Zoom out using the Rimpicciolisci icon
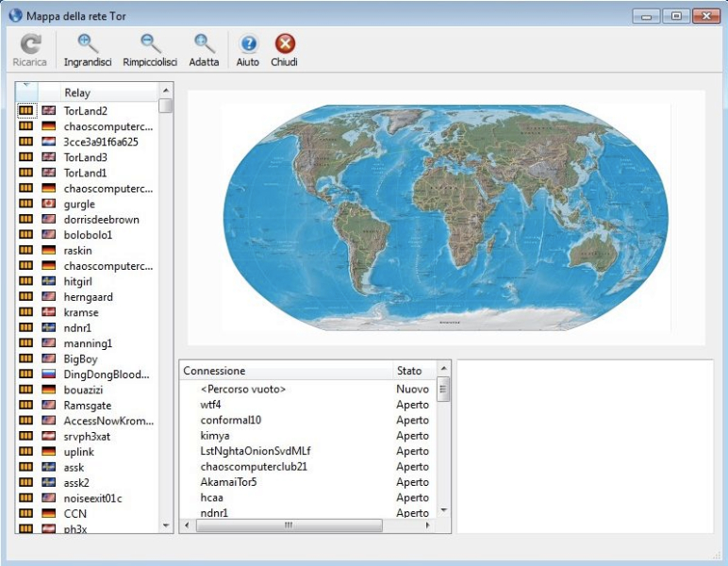Image resolution: width=728 pixels, height=566 pixels. pos(150,43)
